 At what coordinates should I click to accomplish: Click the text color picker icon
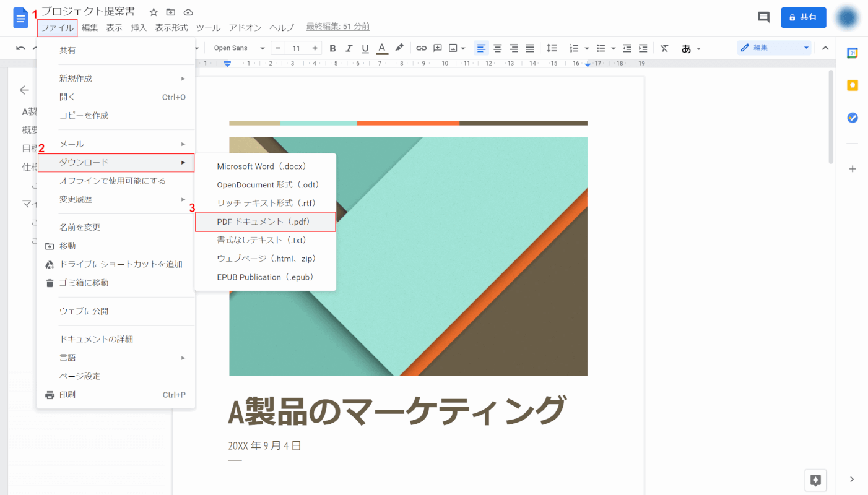382,48
